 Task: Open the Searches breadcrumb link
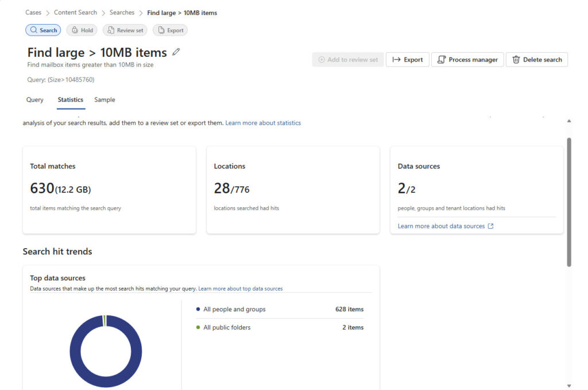pyautogui.click(x=121, y=12)
